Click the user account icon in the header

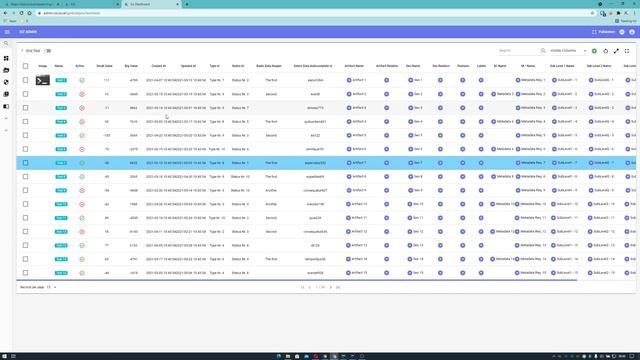[632, 32]
